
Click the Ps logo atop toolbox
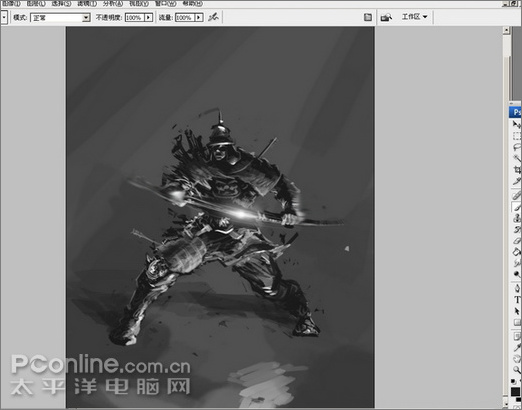516,112
